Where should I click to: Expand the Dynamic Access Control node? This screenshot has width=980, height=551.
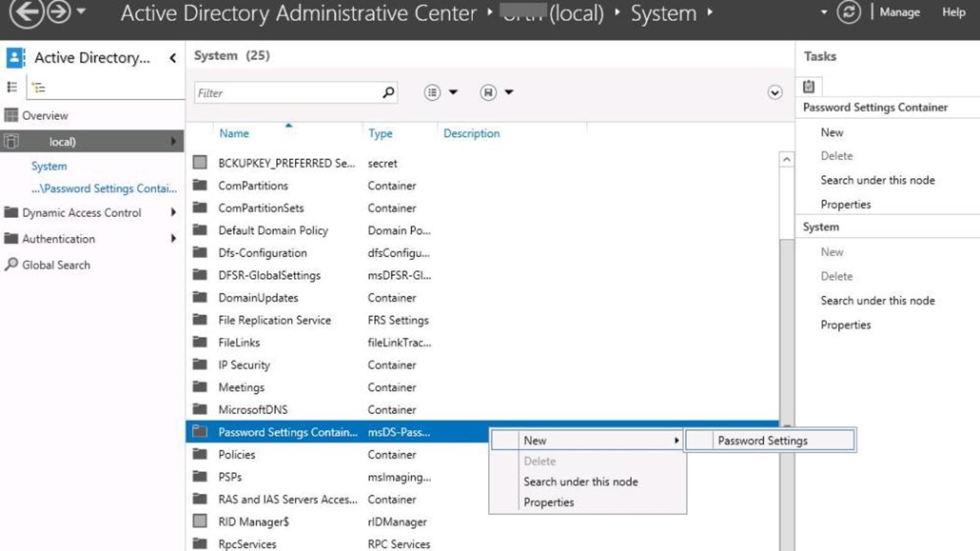173,213
